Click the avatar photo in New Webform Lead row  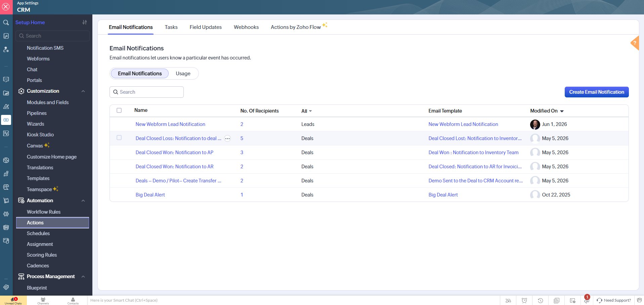tap(535, 124)
